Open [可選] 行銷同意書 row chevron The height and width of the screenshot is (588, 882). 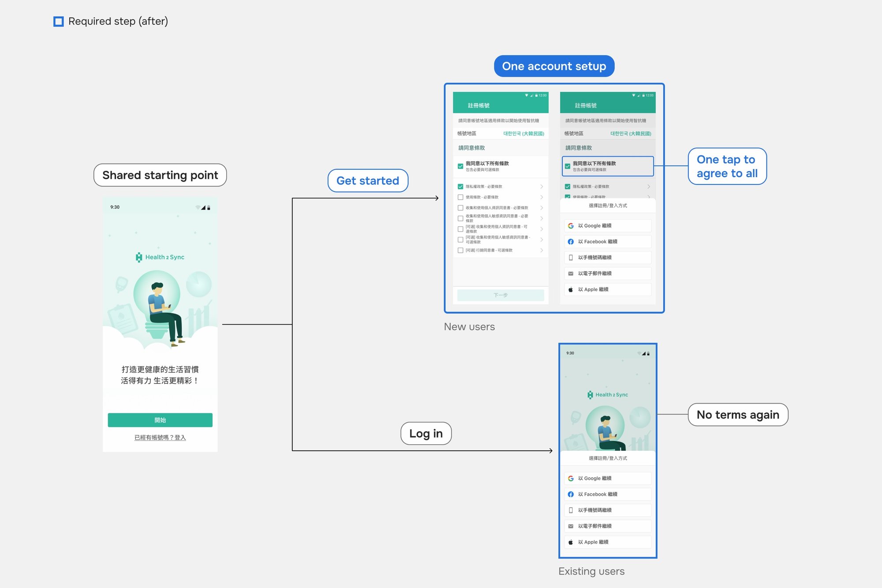542,250
